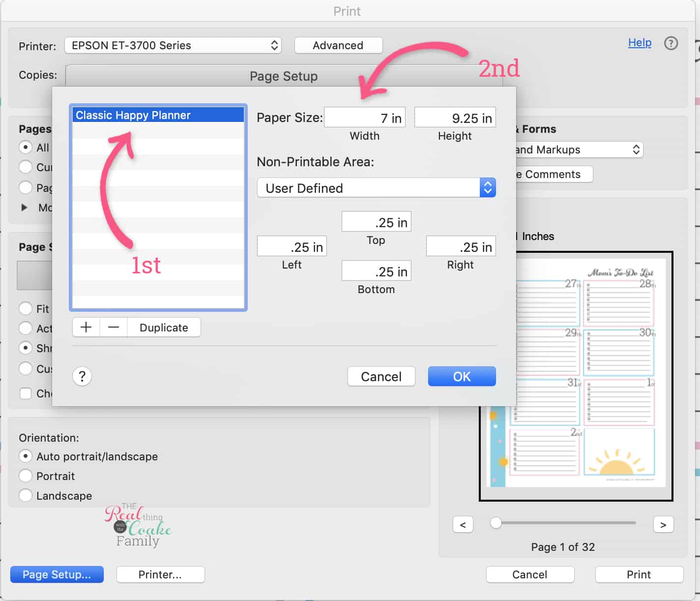The height and width of the screenshot is (601, 700).
Task: Click the Advanced button
Action: tap(338, 46)
